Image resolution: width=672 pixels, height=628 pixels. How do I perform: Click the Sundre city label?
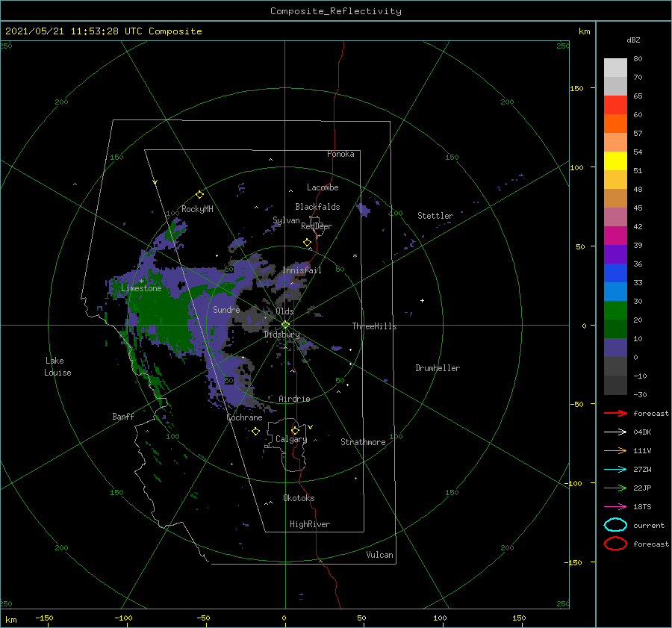(x=226, y=309)
